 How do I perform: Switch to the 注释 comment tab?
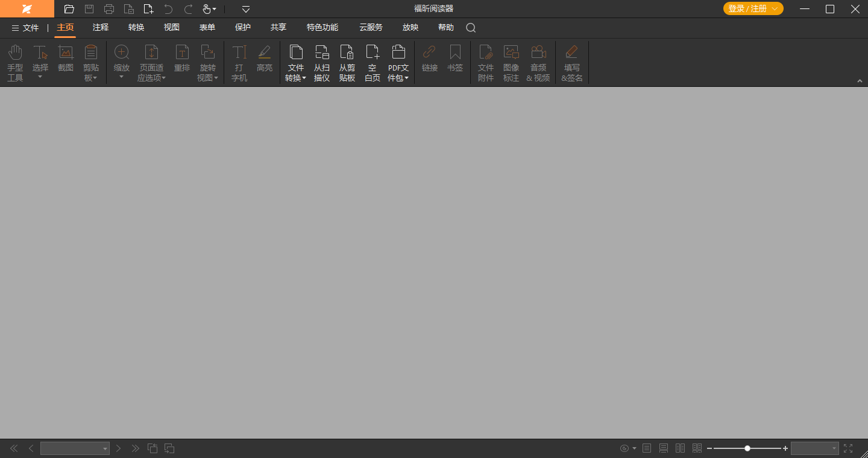coord(101,28)
